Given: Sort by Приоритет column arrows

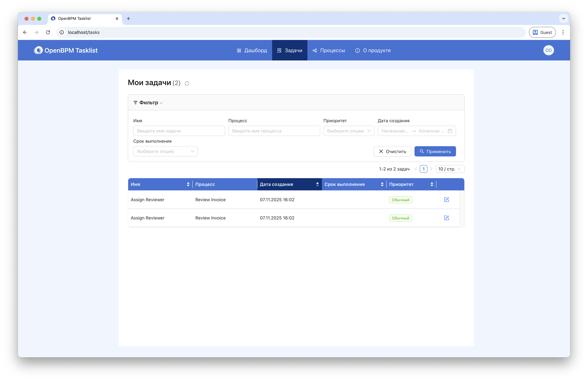Looking at the screenshot, I should [432, 184].
